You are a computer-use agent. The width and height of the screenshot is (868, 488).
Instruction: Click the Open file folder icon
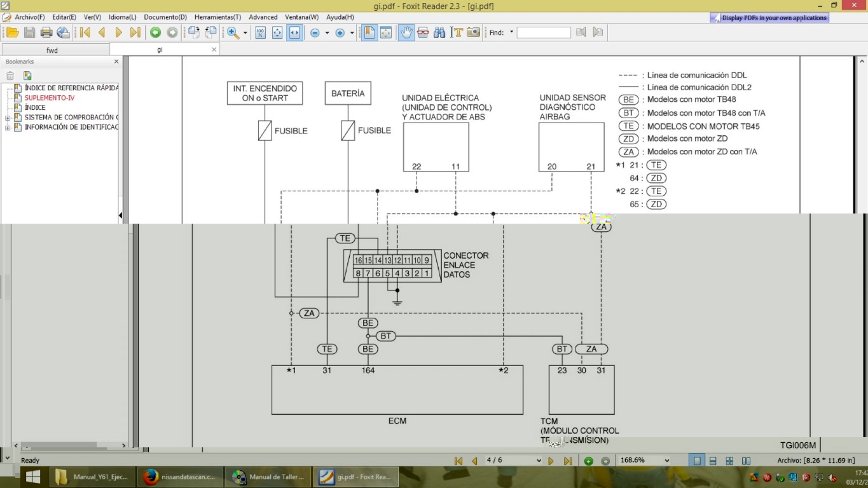point(12,32)
